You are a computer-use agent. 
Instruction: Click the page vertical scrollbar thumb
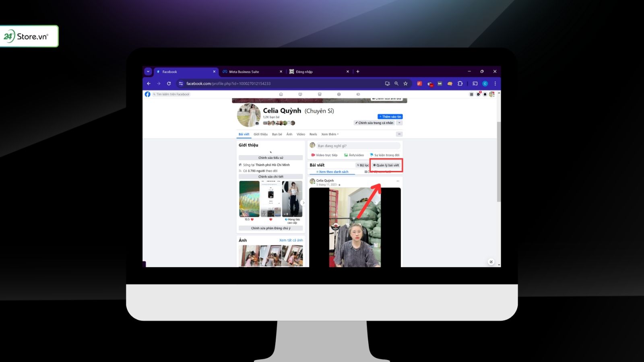tap(499, 161)
